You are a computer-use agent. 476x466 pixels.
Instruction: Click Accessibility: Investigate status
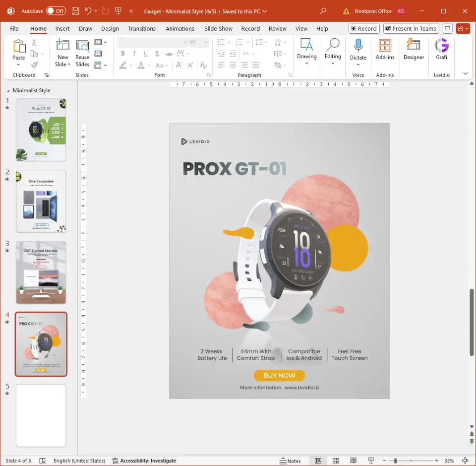tap(144, 461)
